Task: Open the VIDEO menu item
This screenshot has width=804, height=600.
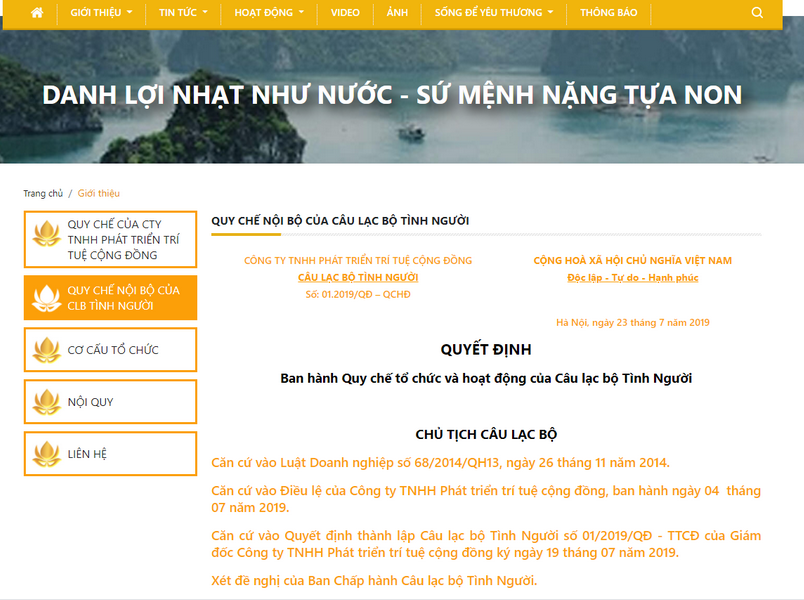Action: point(345,13)
